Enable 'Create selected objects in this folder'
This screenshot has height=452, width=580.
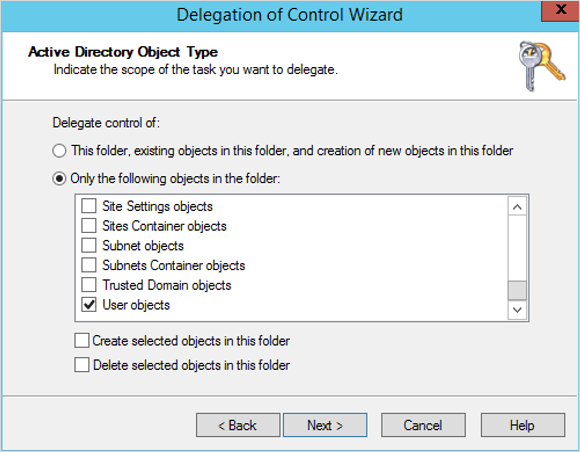click(81, 341)
